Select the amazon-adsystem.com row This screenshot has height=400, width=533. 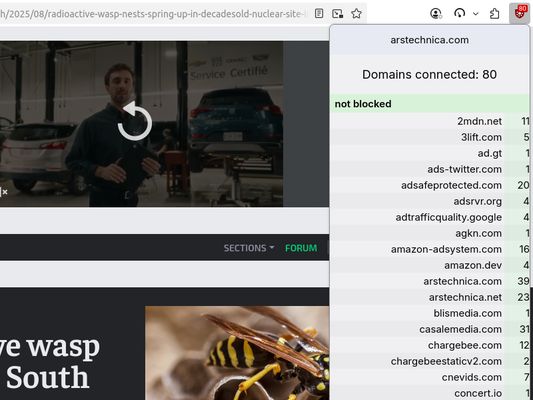click(429, 249)
